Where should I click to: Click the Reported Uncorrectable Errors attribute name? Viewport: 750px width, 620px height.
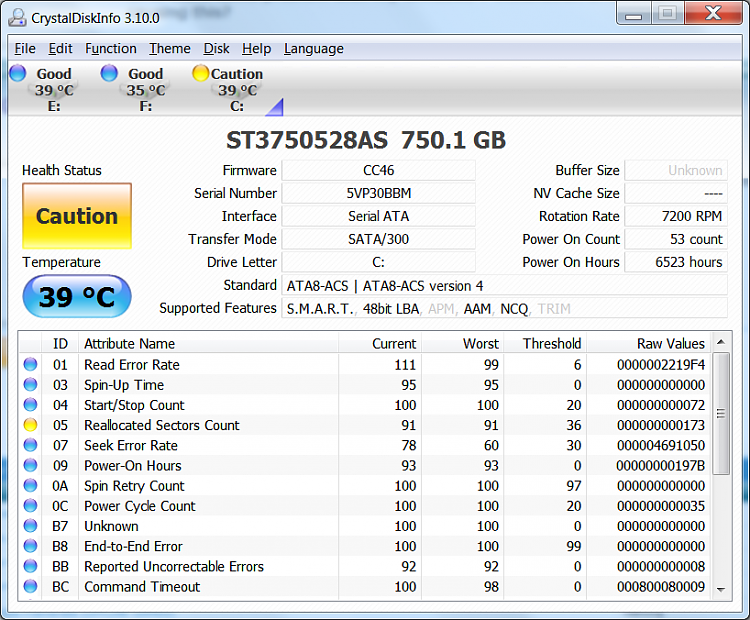[174, 566]
